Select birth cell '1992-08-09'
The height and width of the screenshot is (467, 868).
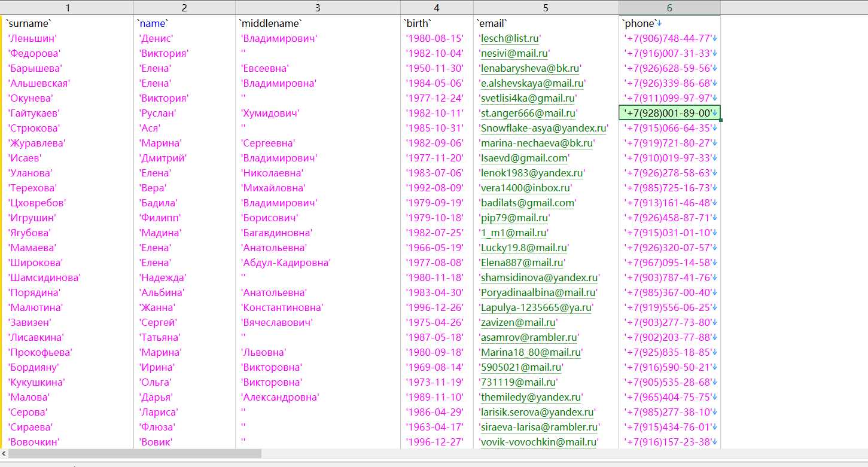pyautogui.click(x=437, y=188)
